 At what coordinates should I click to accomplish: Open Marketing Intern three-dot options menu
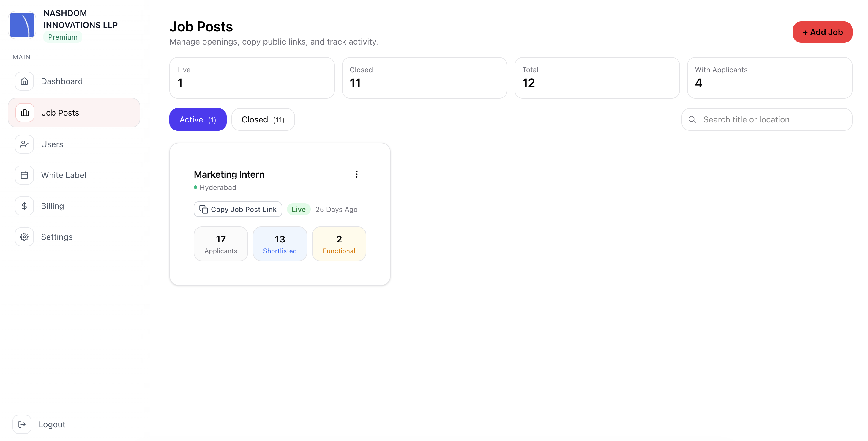coord(356,174)
